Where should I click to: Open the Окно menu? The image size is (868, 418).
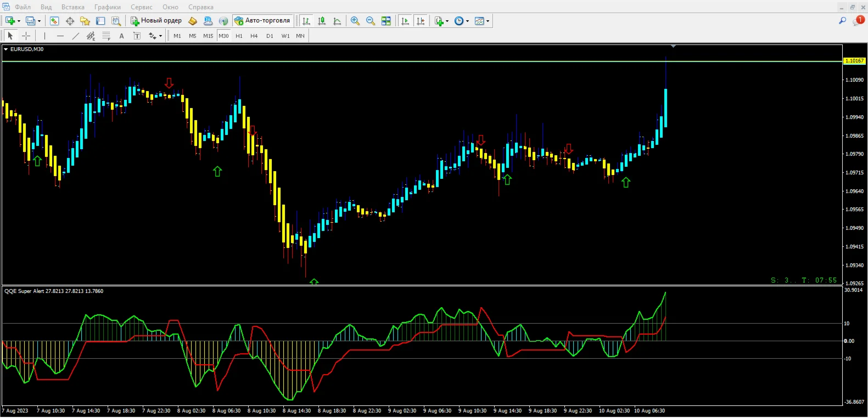[170, 7]
